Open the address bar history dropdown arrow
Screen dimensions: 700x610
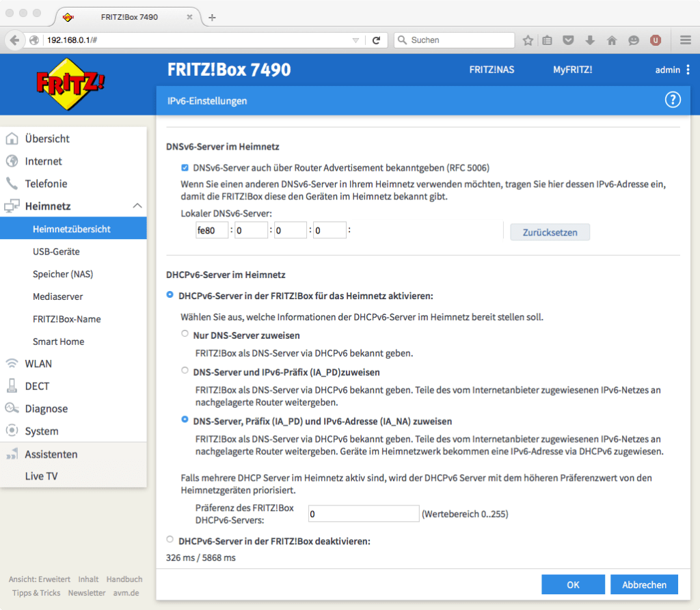click(356, 40)
